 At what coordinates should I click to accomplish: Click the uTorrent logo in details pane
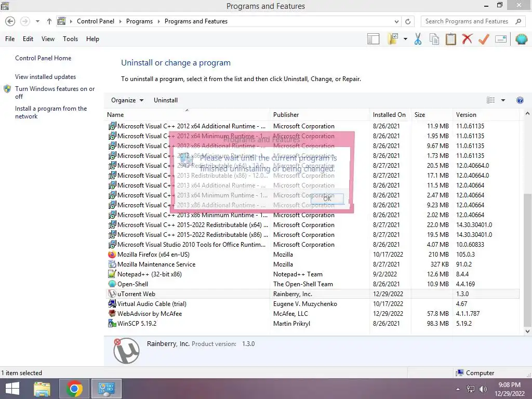point(126,351)
